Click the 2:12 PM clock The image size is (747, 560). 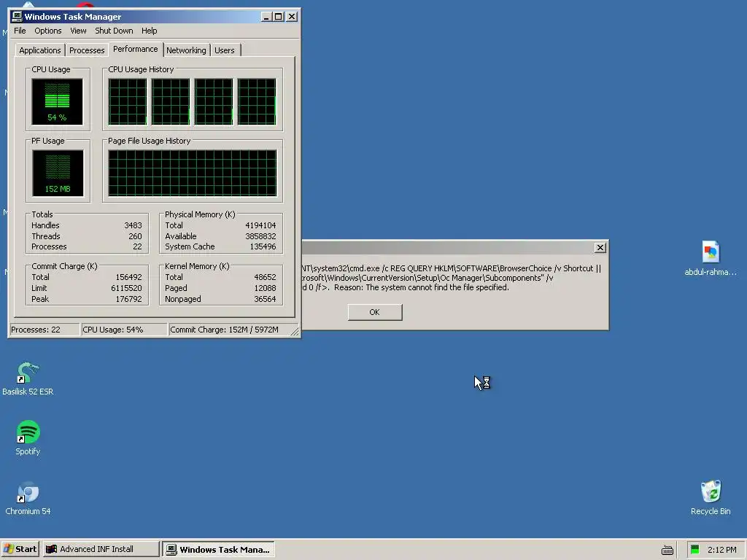coord(721,550)
